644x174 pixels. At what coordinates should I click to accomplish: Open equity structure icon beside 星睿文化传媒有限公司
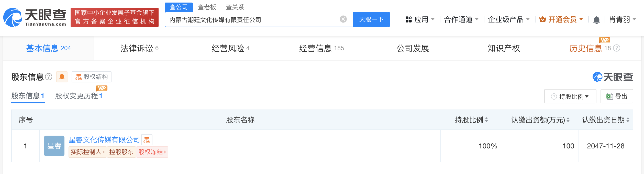pos(147,140)
